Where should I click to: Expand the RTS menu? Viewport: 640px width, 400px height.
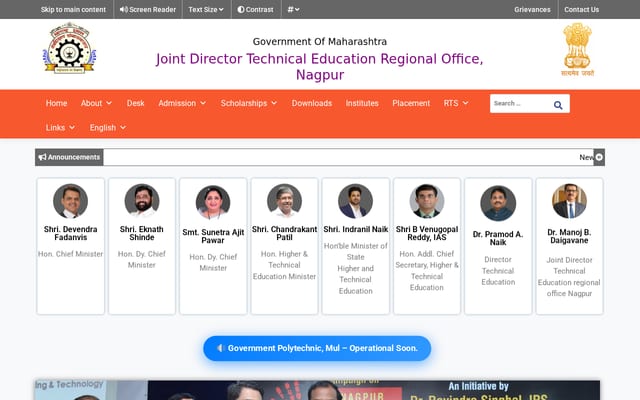[x=456, y=103]
